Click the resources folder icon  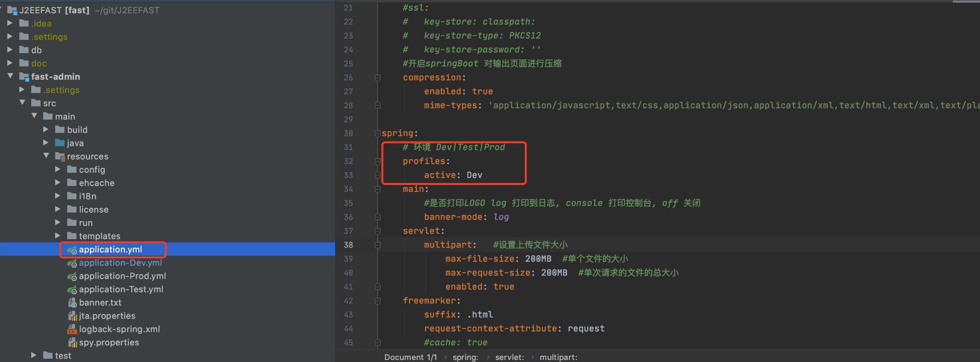click(60, 157)
